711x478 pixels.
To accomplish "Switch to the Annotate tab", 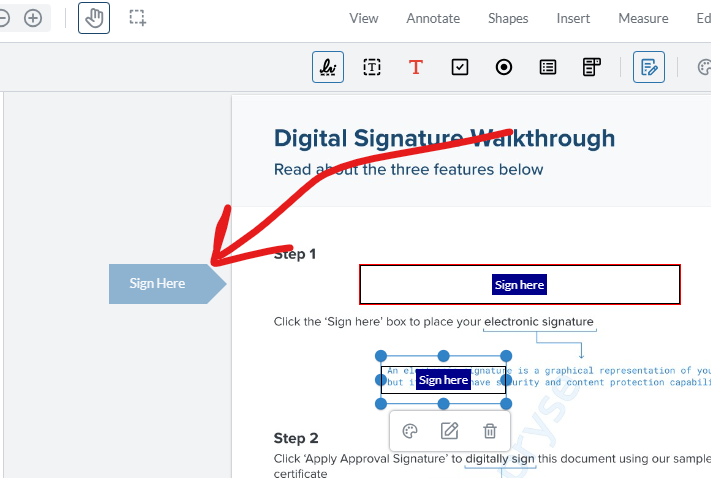I will coord(433,18).
